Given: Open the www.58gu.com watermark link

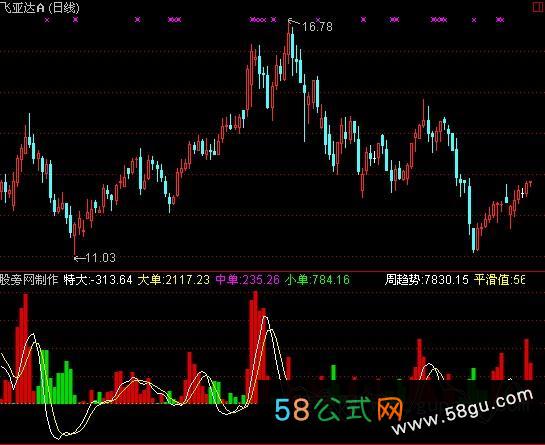Looking at the screenshot, I should (462, 412).
